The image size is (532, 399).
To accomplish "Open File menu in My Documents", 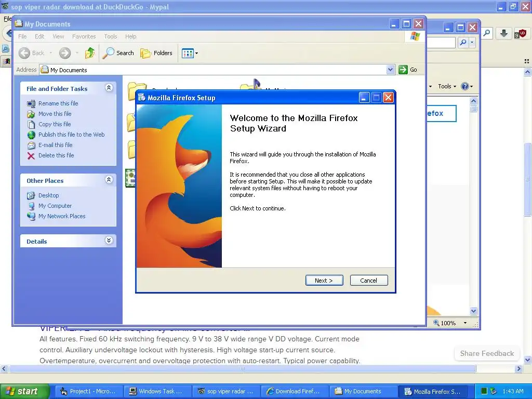I will (22, 36).
